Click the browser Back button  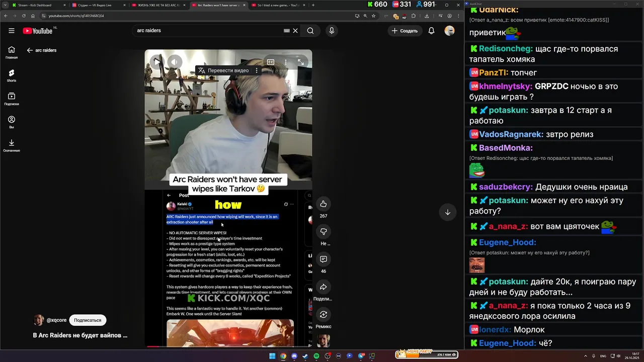tap(5, 16)
